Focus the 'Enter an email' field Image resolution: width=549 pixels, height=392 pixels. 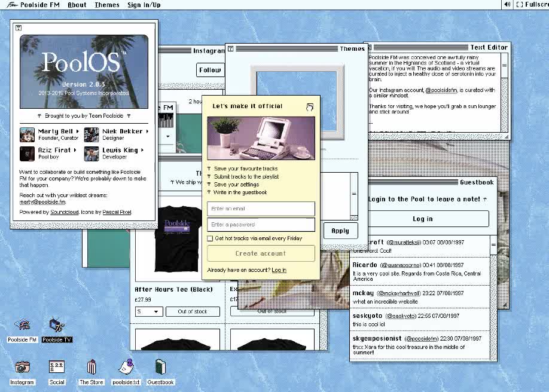click(261, 209)
